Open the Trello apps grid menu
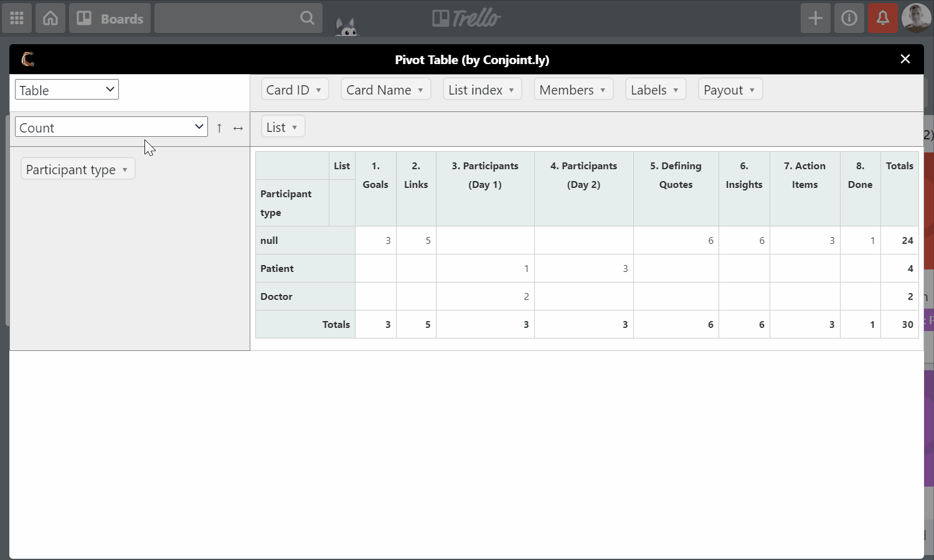Image resolution: width=934 pixels, height=560 pixels. pos(17,18)
